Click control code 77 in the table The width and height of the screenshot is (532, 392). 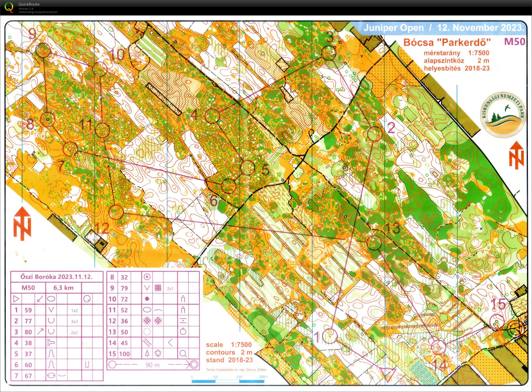(28, 321)
